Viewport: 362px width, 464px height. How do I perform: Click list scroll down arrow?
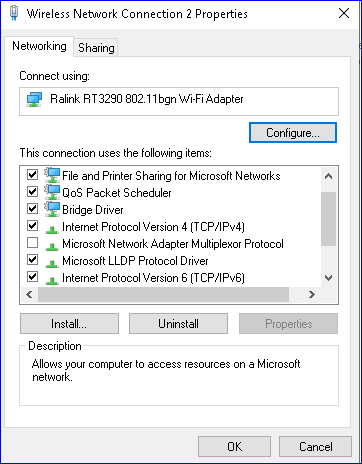[328, 278]
